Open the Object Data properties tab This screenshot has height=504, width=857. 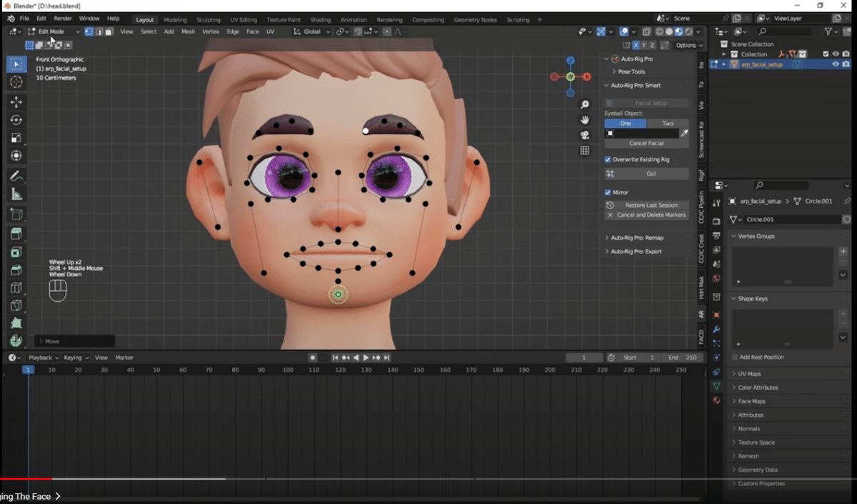[x=716, y=385]
